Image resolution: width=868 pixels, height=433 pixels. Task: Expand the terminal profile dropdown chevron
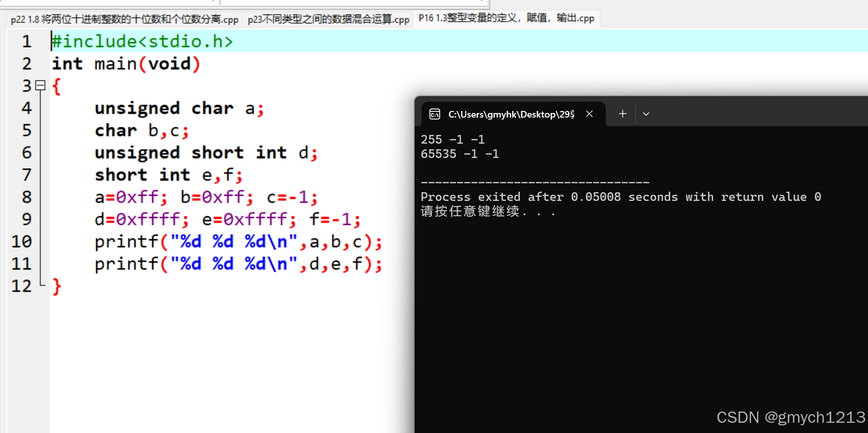point(646,114)
